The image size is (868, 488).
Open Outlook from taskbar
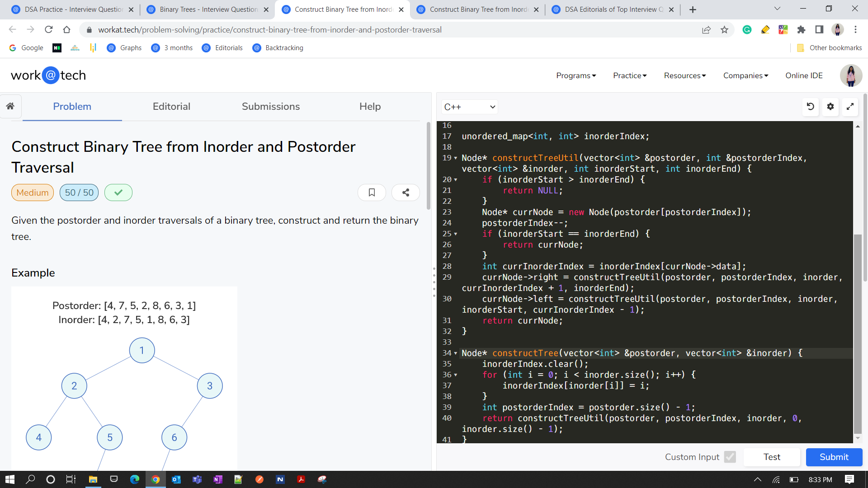pos(176,479)
